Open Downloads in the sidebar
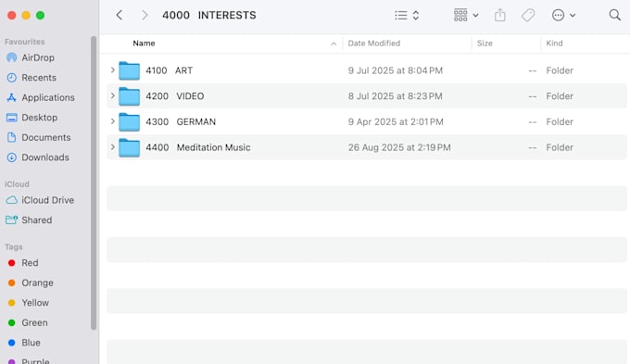 pos(46,157)
